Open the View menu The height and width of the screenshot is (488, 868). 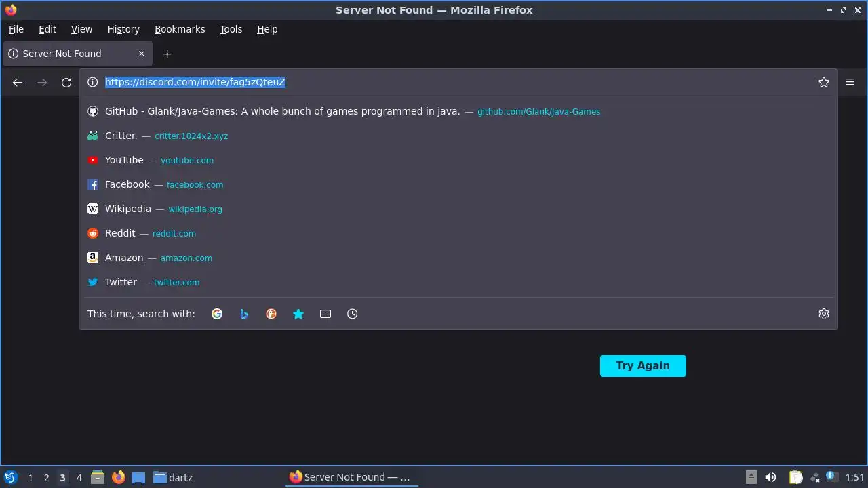[81, 29]
